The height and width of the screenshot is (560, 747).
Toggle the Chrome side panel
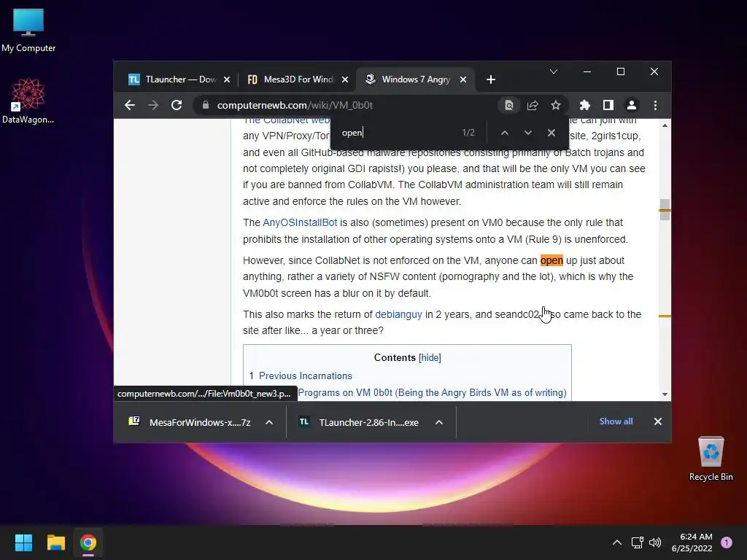pos(608,105)
